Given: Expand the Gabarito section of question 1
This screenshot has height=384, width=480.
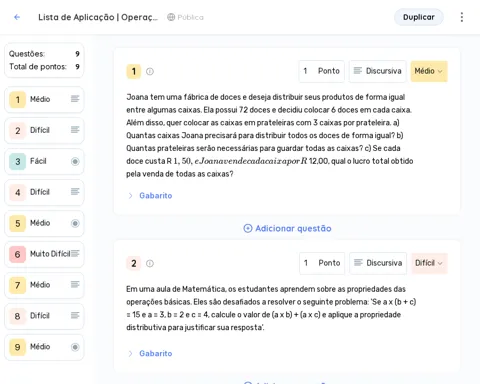Looking at the screenshot, I should coord(150,196).
